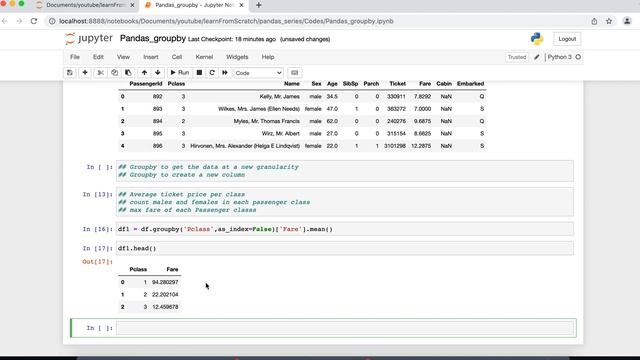Screen dimensions: 640x360
Task: Click the Out[17] output prompt
Action: [x=98, y=262]
